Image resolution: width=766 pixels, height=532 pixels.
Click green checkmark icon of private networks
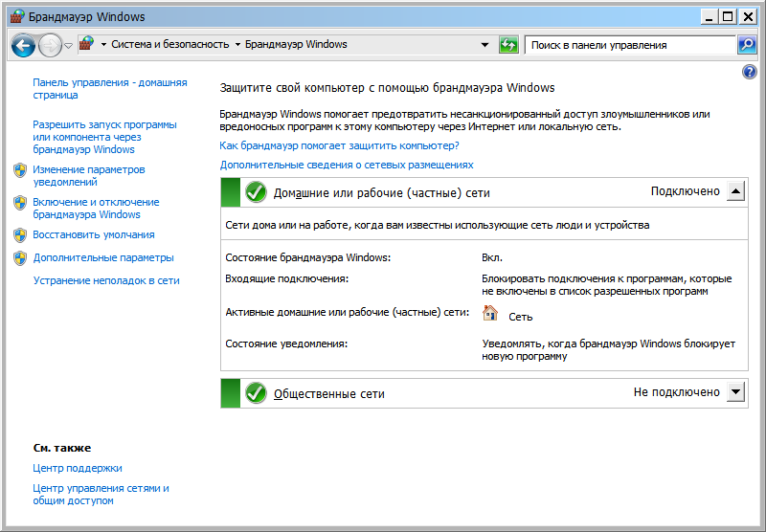click(256, 191)
